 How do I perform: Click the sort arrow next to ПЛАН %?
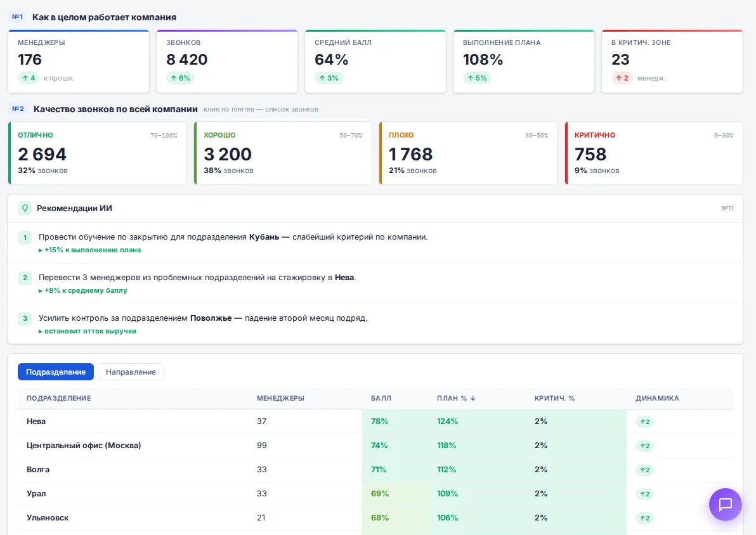(473, 398)
